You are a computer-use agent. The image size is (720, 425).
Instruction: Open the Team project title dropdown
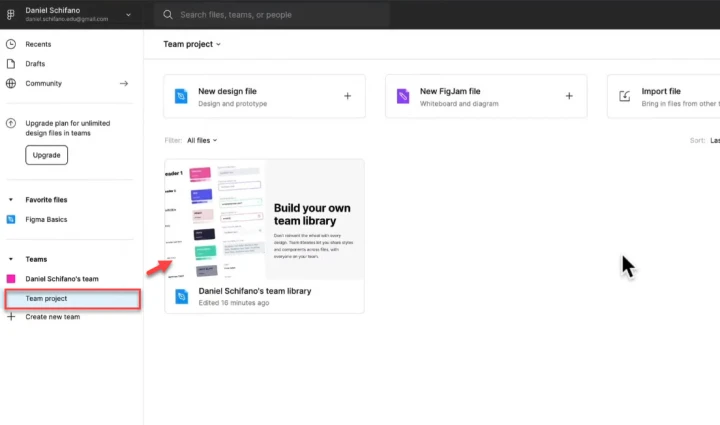tap(192, 44)
